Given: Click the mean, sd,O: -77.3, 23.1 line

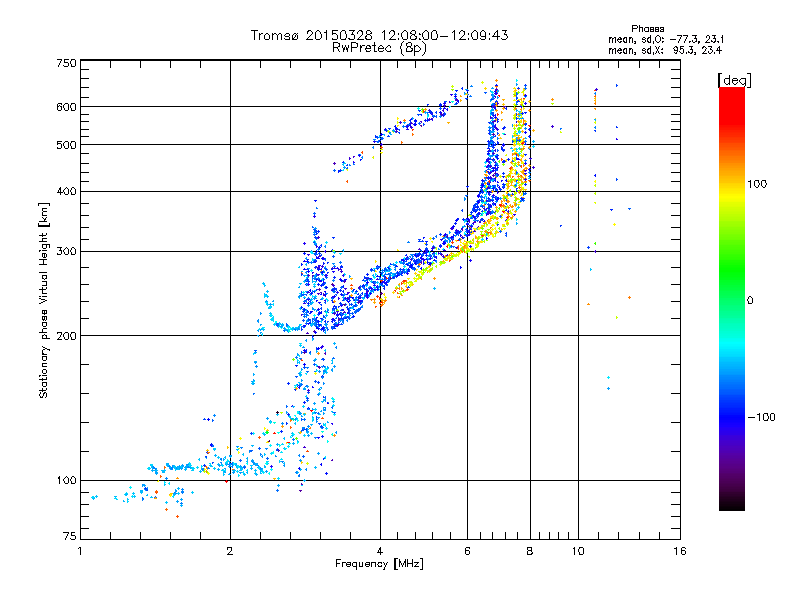Looking at the screenshot, I should coord(666,39).
